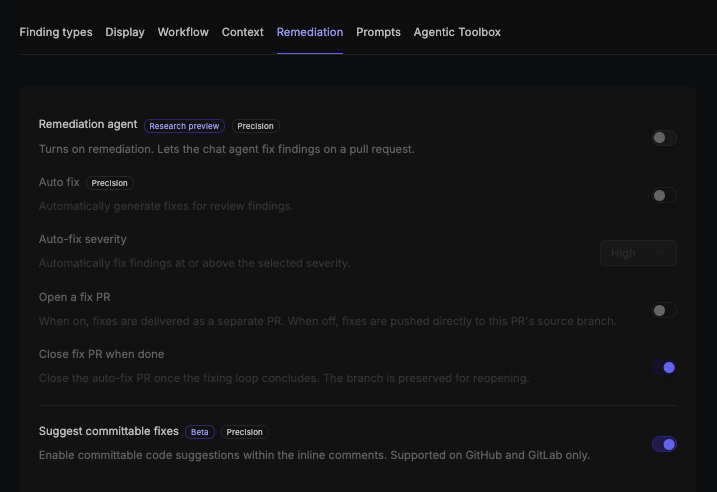This screenshot has width=717, height=492.
Task: Click the Suggest committable fixes heading
Action: point(109,431)
